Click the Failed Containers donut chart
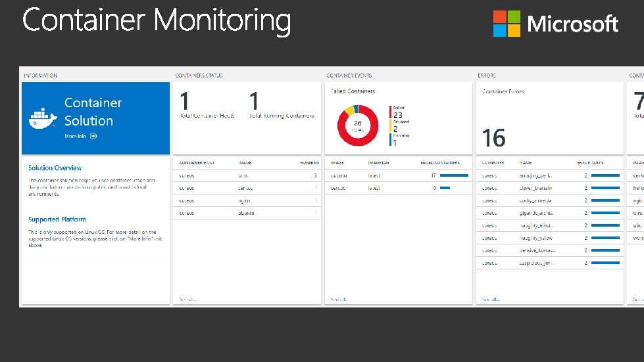Screen dimensions: 644x362 (358, 125)
